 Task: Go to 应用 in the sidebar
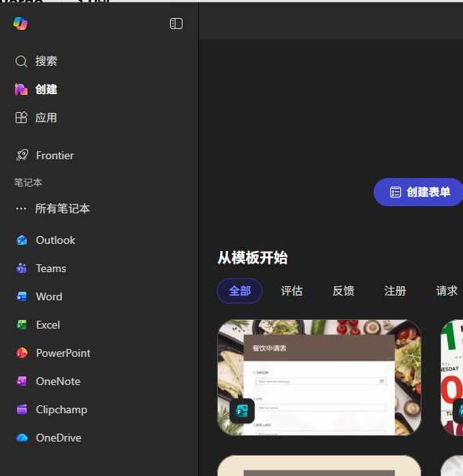point(46,118)
